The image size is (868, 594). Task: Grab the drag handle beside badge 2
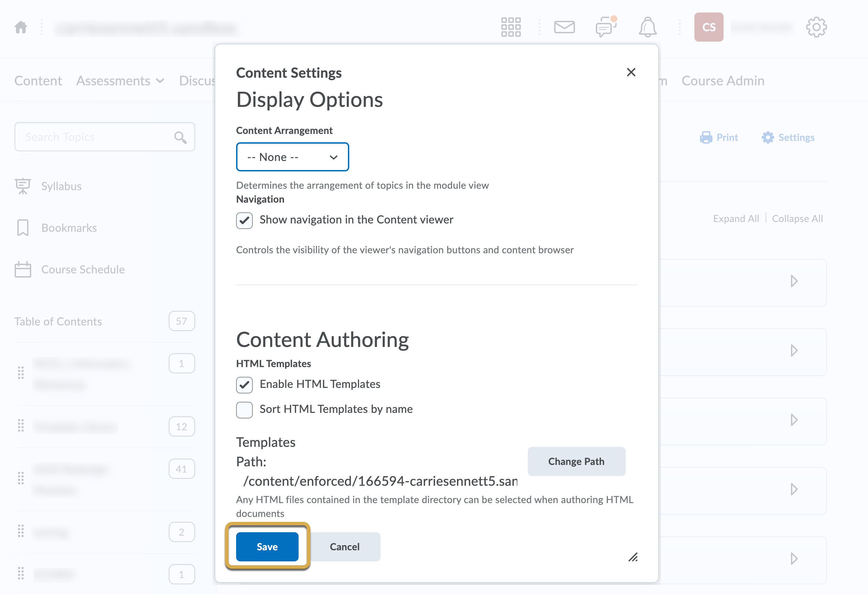pyautogui.click(x=21, y=532)
